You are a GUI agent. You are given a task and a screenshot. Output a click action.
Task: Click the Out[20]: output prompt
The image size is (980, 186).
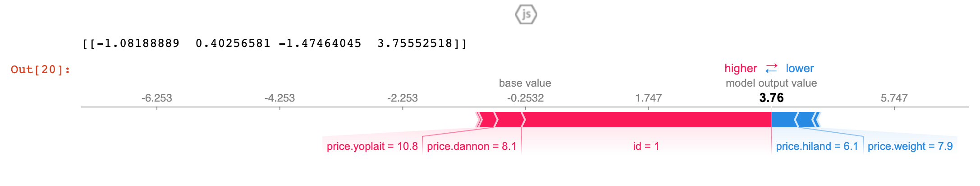coord(41,70)
